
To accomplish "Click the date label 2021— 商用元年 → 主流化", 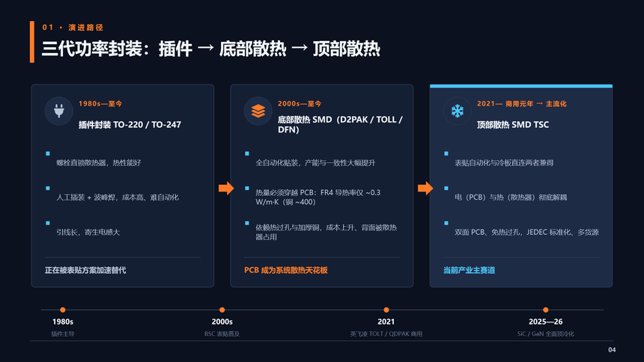I will [522, 104].
